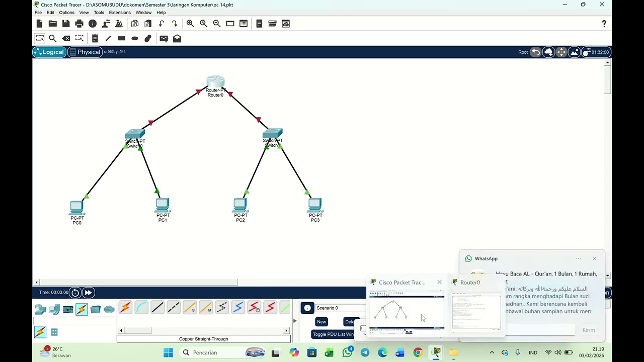Select the End Devices category icon

click(54, 309)
